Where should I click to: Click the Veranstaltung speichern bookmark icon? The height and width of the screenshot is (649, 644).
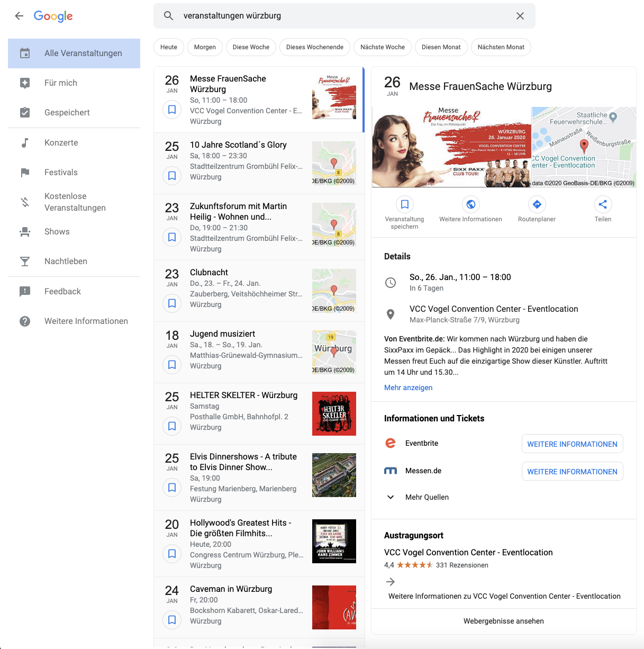[405, 204]
